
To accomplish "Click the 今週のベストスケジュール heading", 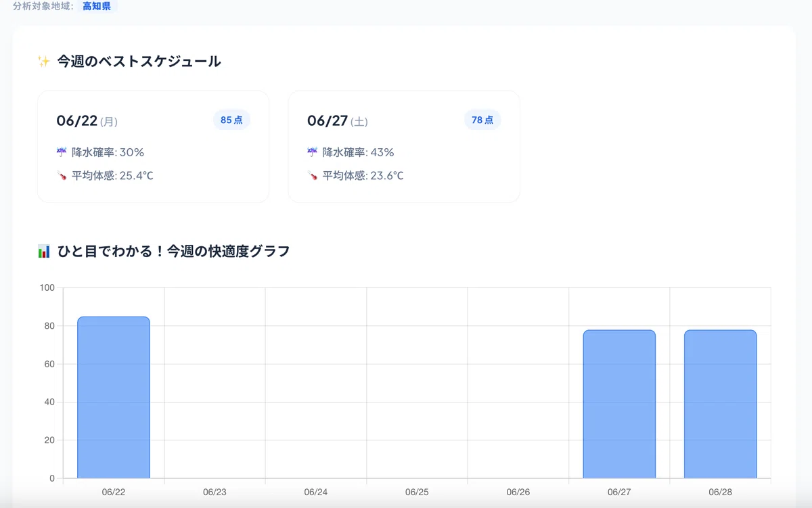I will pyautogui.click(x=139, y=62).
